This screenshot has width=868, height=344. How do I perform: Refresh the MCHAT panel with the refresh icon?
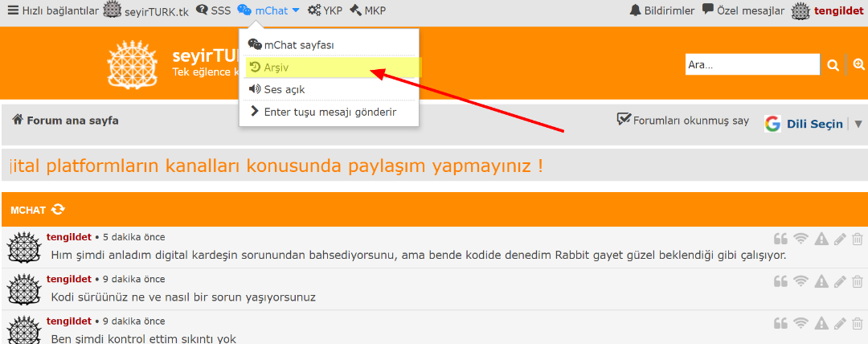pos(58,210)
